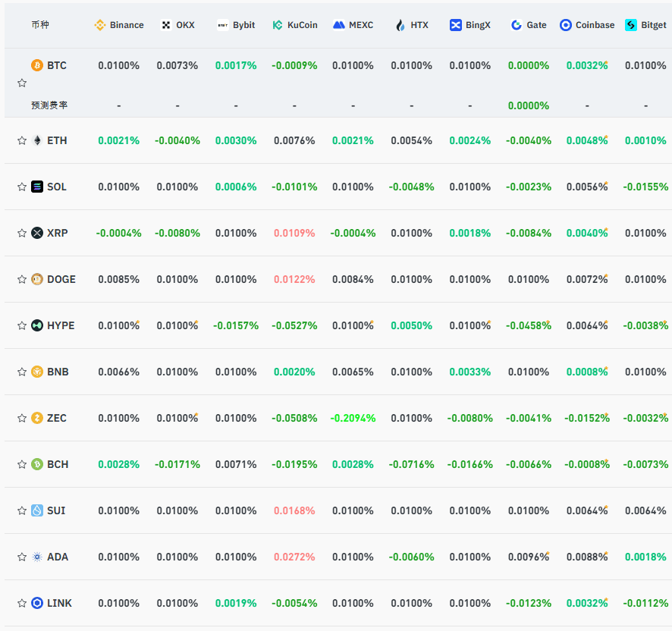Open the BTC symbol label
This screenshot has width=672, height=631.
pos(57,65)
